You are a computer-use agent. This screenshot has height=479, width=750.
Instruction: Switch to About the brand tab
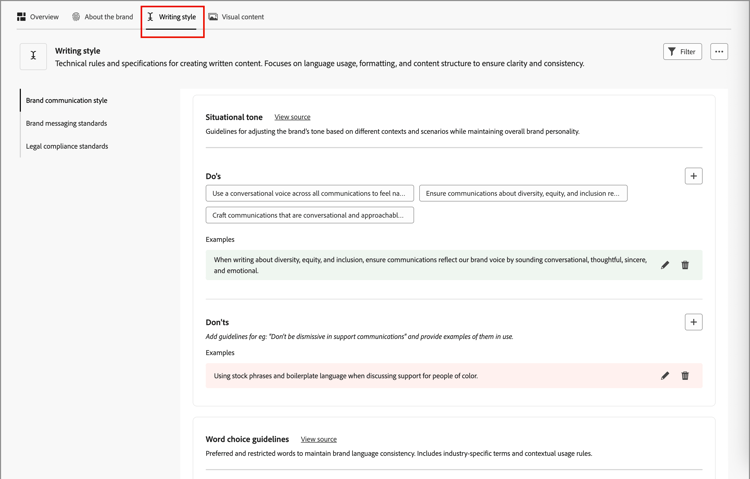click(102, 17)
